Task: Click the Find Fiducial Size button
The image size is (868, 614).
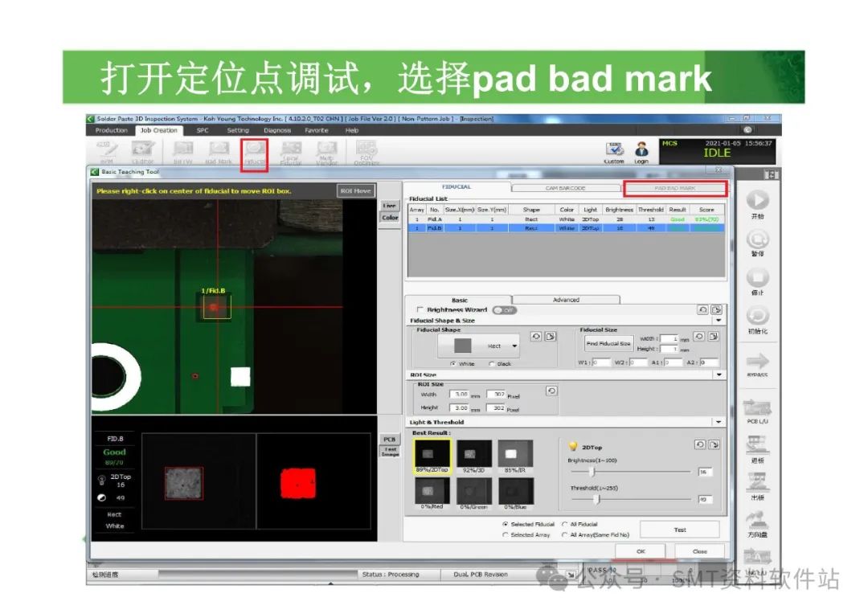Action: pyautogui.click(x=608, y=344)
